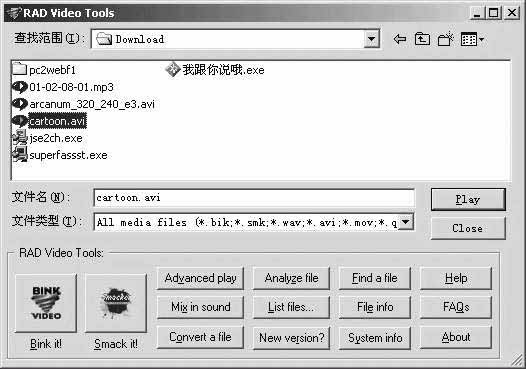Open FAQs
The width and height of the screenshot is (526, 369).
point(456,307)
